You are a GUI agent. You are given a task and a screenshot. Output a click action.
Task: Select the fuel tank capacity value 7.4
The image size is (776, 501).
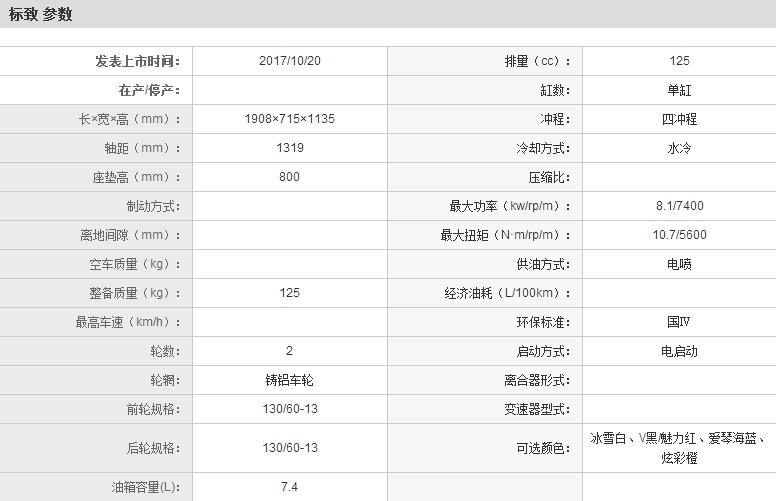coord(289,487)
